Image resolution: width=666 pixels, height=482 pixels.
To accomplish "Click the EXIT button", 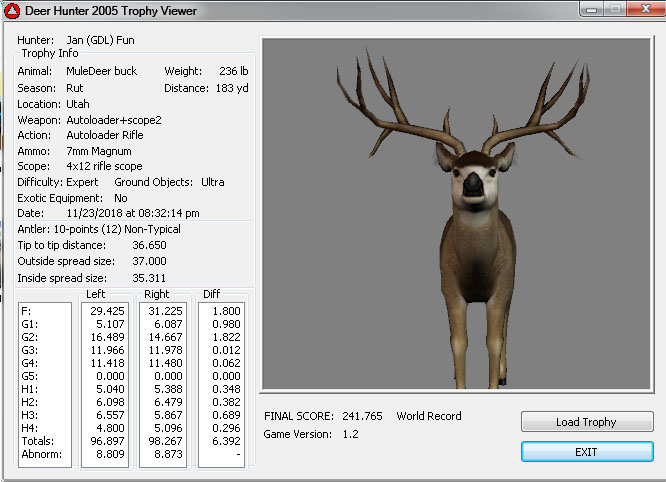I will tap(587, 451).
